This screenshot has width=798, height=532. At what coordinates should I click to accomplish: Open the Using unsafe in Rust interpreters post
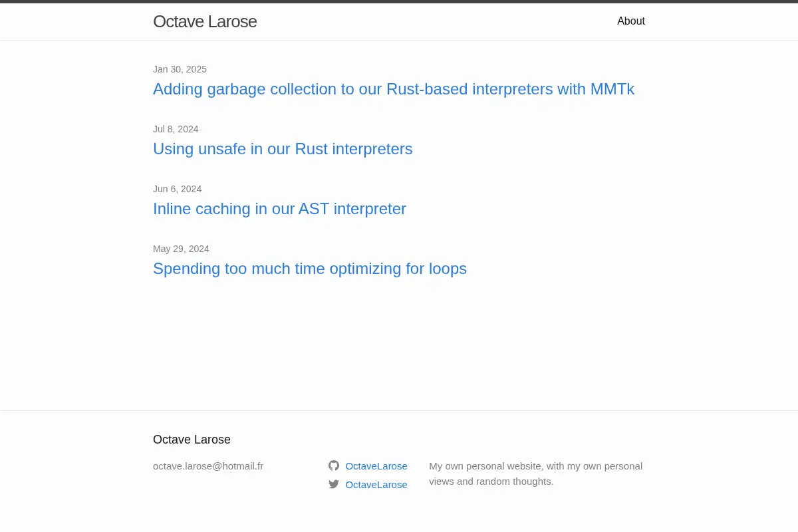point(283,149)
